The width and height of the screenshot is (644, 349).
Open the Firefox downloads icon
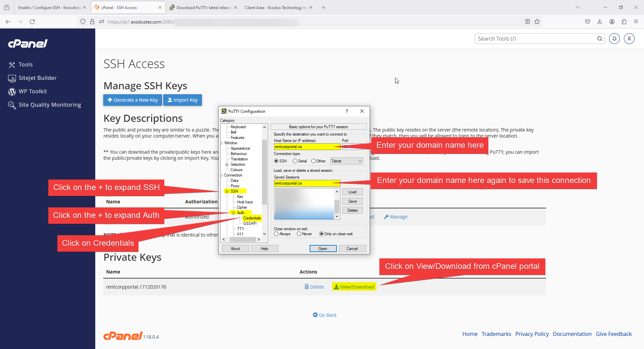pyautogui.click(x=599, y=21)
